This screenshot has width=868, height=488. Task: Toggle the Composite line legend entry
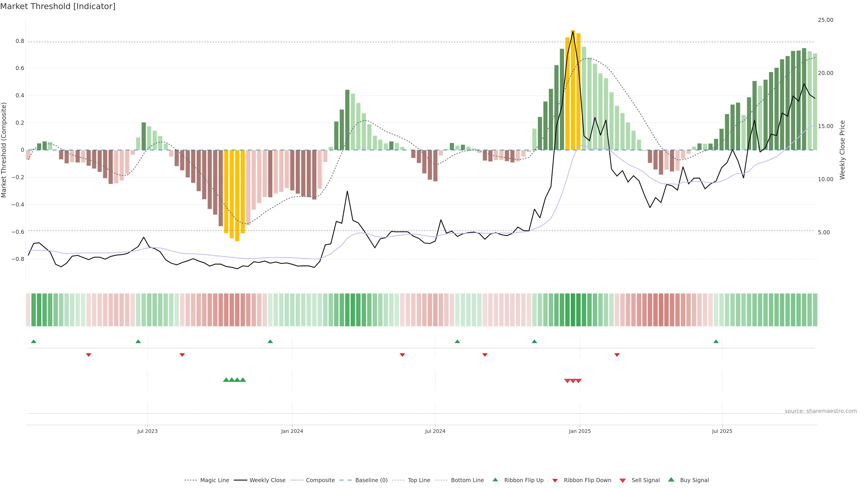tap(320, 480)
